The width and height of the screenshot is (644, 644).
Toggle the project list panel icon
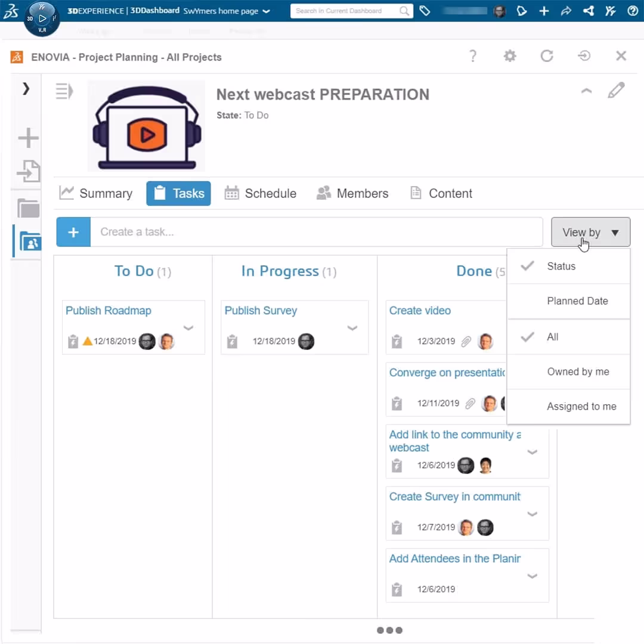click(x=64, y=91)
